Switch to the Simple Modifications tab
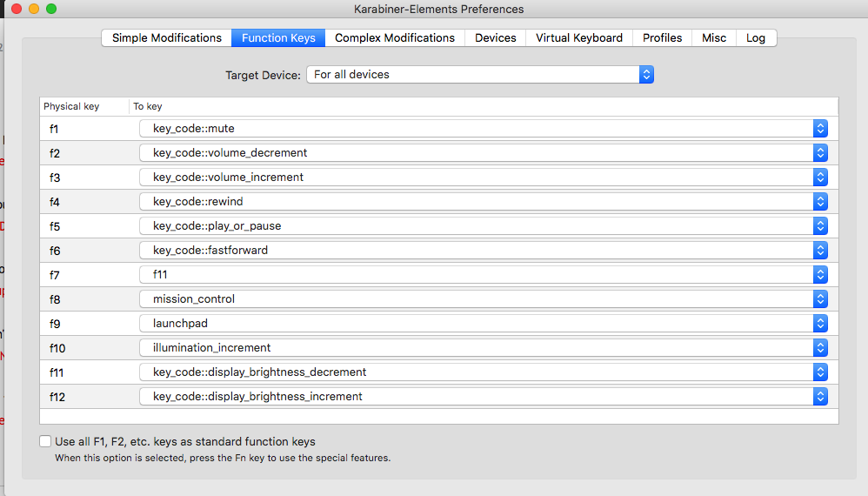 [x=166, y=38]
